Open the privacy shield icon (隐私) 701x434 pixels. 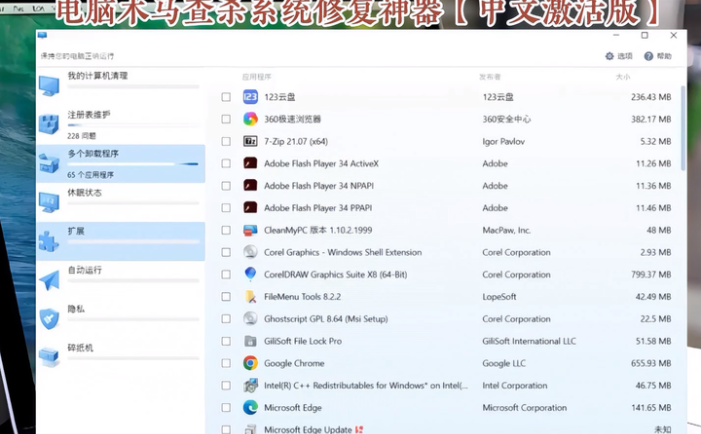pyautogui.click(x=50, y=318)
